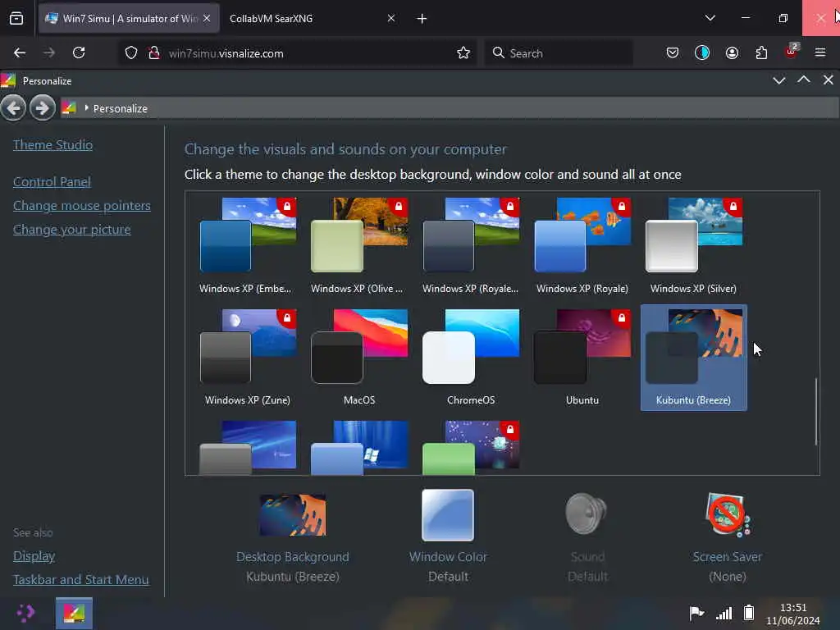This screenshot has width=840, height=630.
Task: Open Desktop Background settings
Action: [293, 538]
